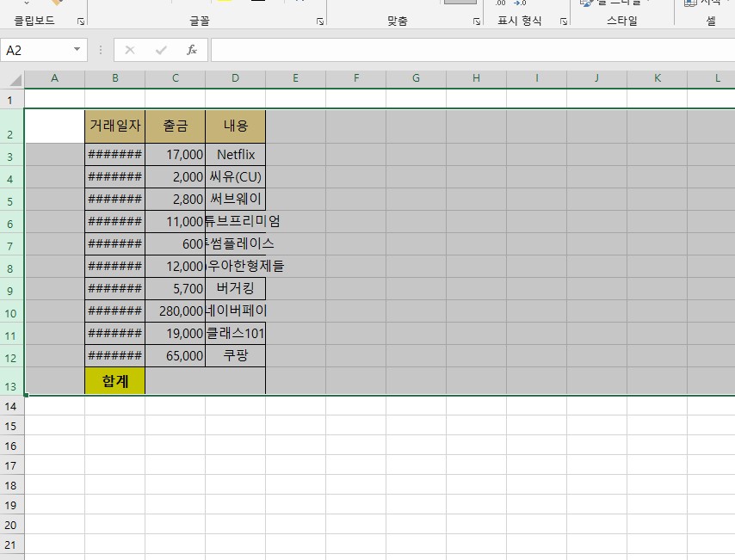
Task: Select the cell containing 600
Action: click(x=176, y=243)
